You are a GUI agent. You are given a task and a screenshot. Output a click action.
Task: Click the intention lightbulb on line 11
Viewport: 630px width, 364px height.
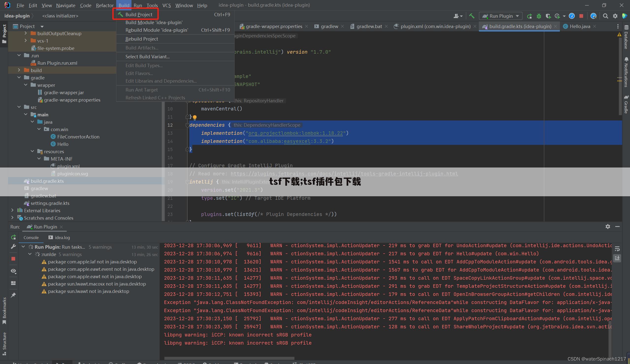[x=195, y=117]
